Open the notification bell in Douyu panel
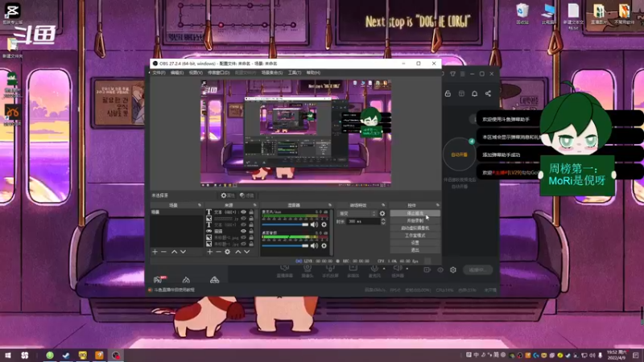The width and height of the screenshot is (644, 362). [474, 93]
